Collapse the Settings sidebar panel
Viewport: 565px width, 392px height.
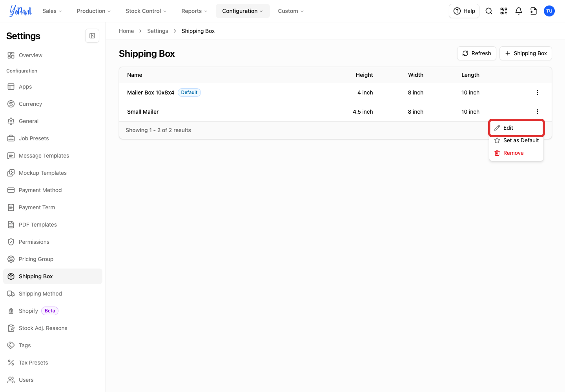tap(92, 36)
